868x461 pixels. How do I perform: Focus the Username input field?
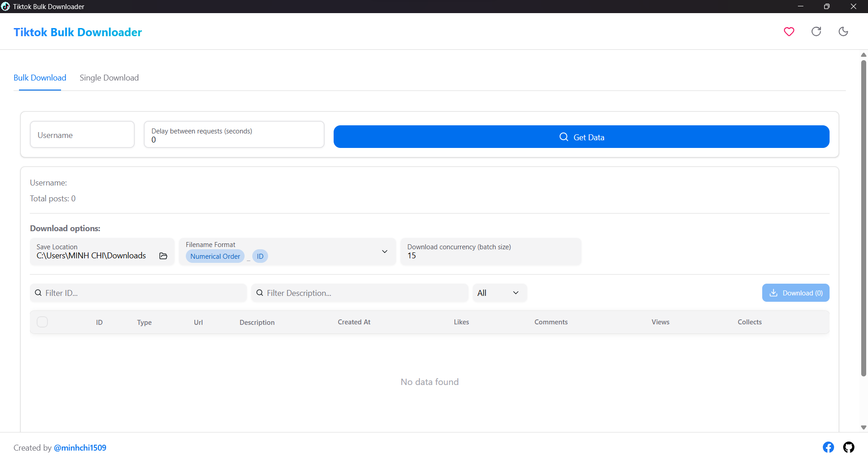(x=82, y=134)
